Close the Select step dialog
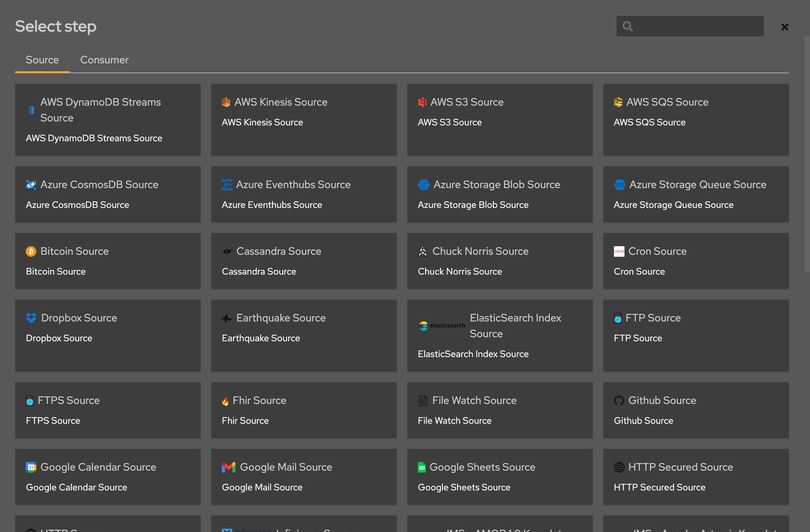 point(785,27)
